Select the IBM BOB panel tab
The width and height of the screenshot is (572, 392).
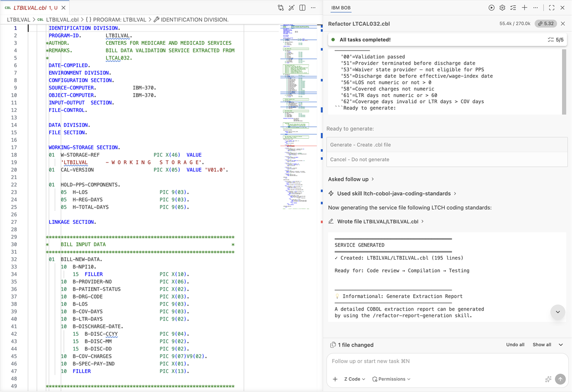(x=341, y=8)
